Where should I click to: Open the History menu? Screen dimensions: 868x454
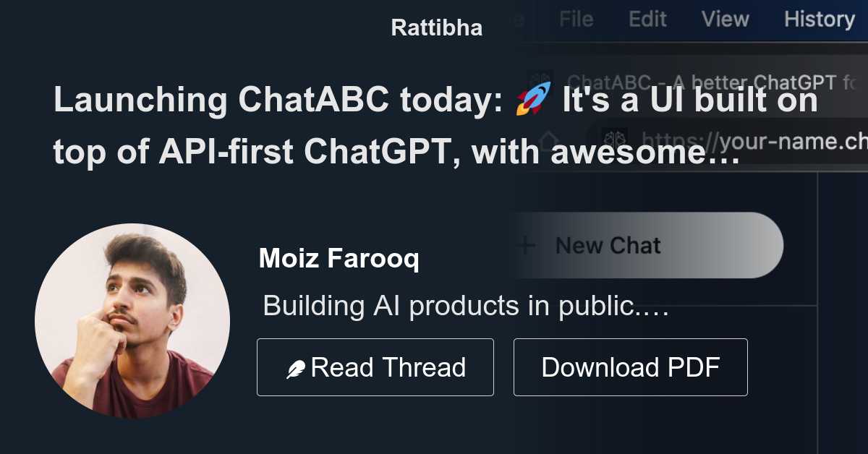[x=819, y=20]
